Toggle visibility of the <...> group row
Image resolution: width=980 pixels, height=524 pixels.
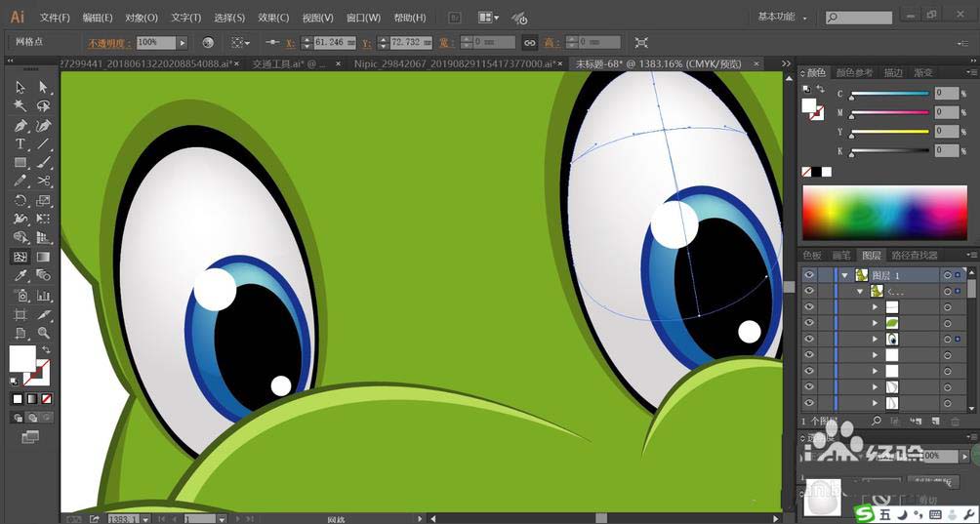coord(809,291)
